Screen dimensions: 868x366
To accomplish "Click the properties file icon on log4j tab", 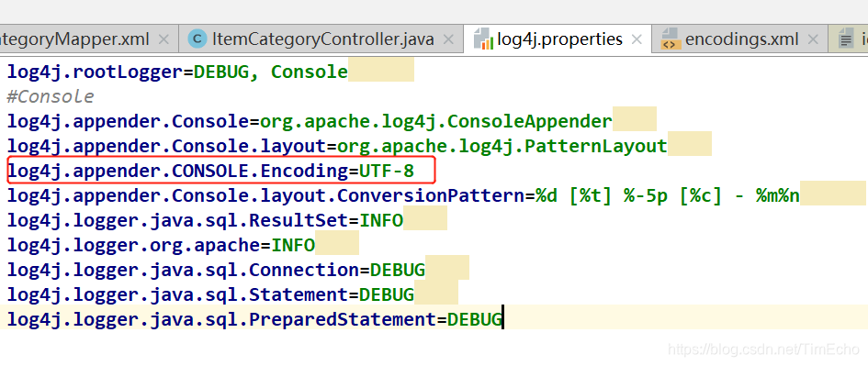I will (483, 39).
